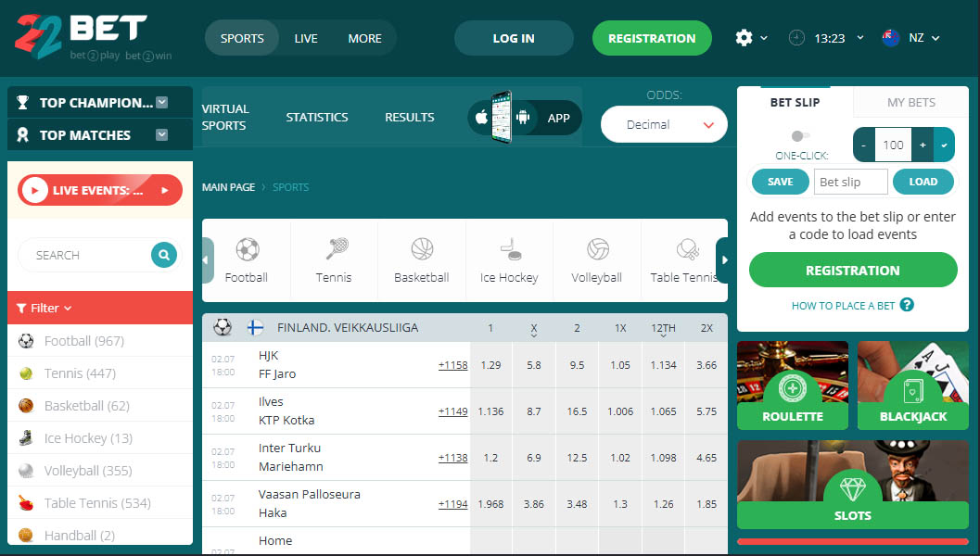Open the settings dropdown chevron

click(764, 38)
